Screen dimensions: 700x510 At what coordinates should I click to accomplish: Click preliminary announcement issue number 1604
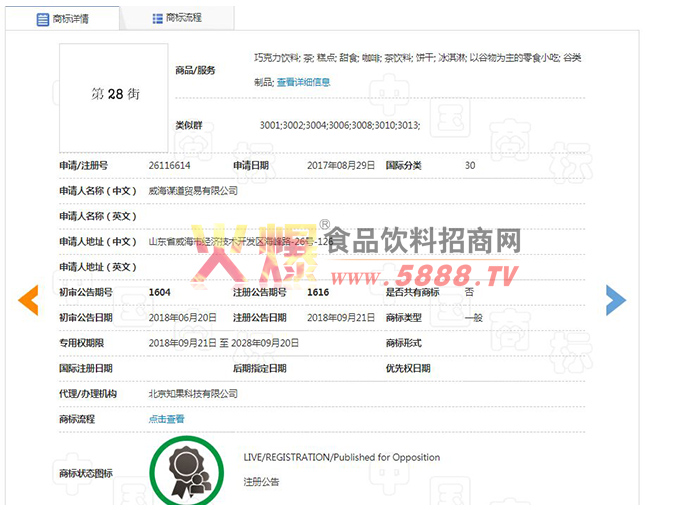158,291
